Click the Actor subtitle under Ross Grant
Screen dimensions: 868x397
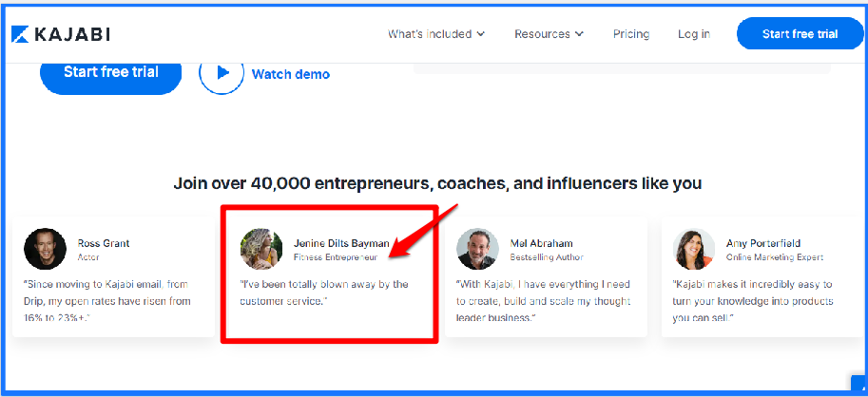(x=88, y=257)
